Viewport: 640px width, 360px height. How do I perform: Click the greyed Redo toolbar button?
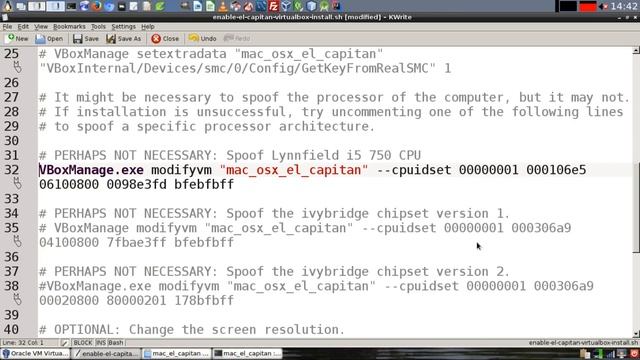pyautogui.click(x=237, y=38)
